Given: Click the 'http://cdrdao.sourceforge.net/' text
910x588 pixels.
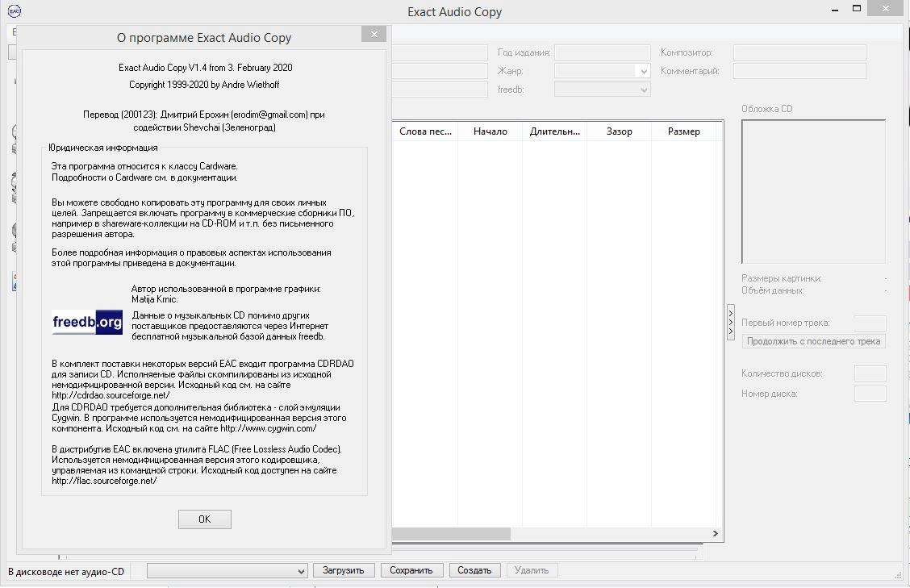Looking at the screenshot, I should tap(111, 395).
